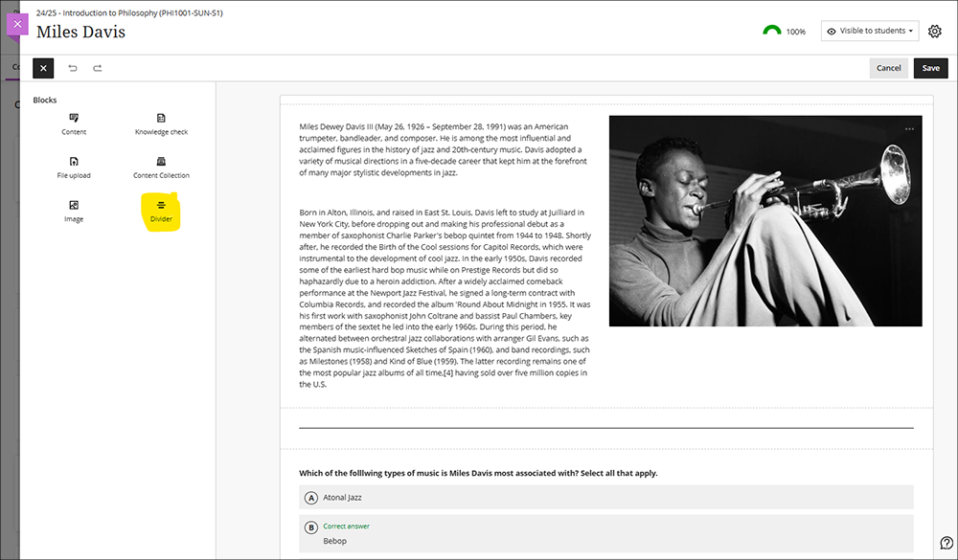Screen dimensions: 958x560
Task: Click the Blocks panel heading
Action: tap(45, 101)
